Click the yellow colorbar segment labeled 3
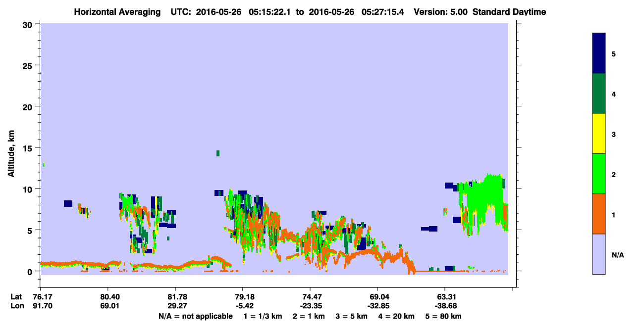 (599, 134)
